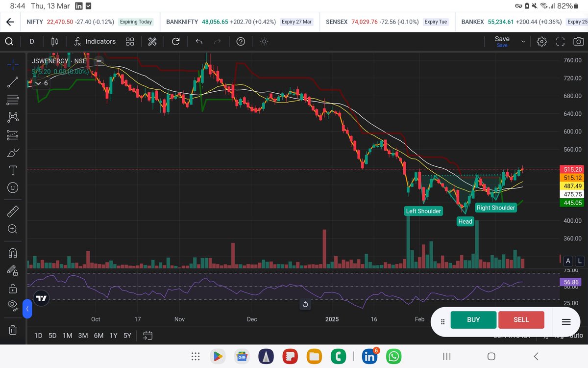Open Play Store from taskbar
Screen dimensions: 588x368
(x=218, y=356)
